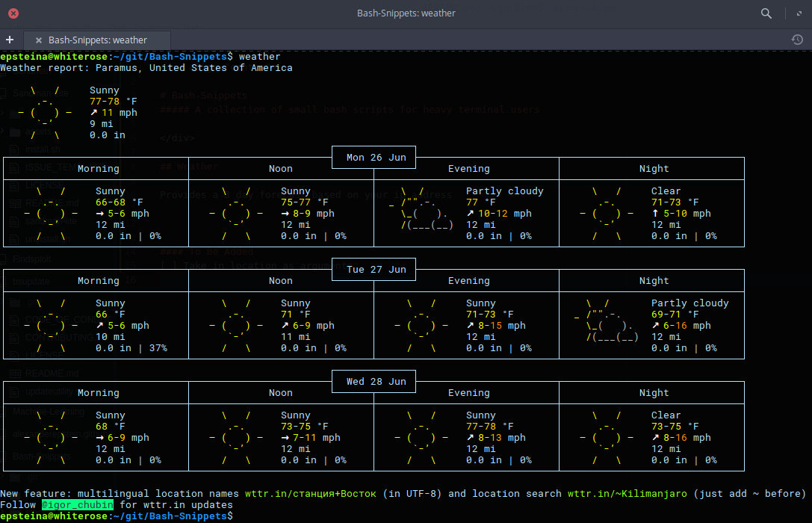Open the wttr.in/станция+Восток link

(310, 493)
